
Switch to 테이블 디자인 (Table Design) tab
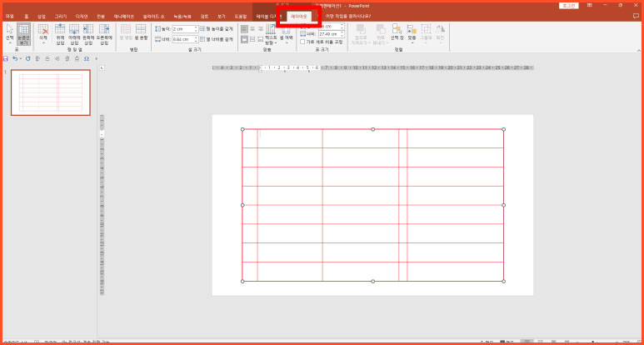coord(268,17)
